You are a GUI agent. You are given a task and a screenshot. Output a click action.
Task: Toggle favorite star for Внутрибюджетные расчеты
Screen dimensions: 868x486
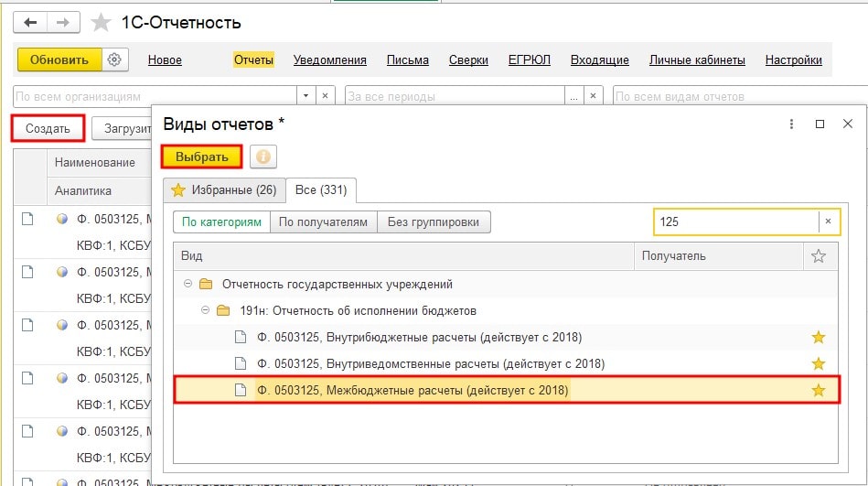[819, 338]
